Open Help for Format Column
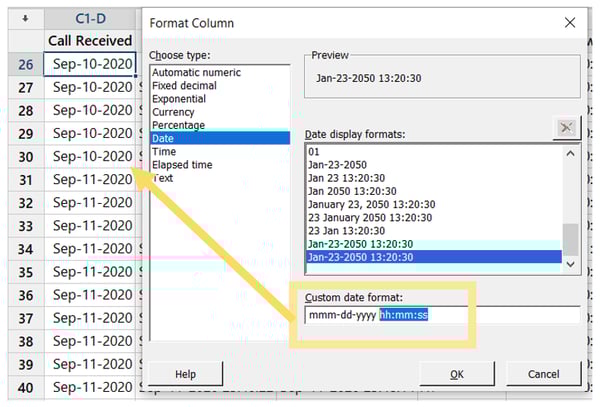The image size is (600, 407). pyautogui.click(x=185, y=374)
